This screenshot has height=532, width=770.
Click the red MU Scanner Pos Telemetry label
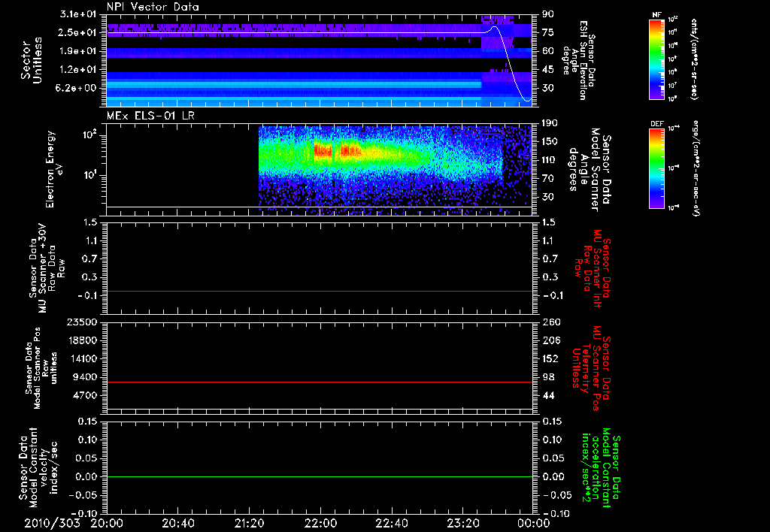click(x=591, y=367)
